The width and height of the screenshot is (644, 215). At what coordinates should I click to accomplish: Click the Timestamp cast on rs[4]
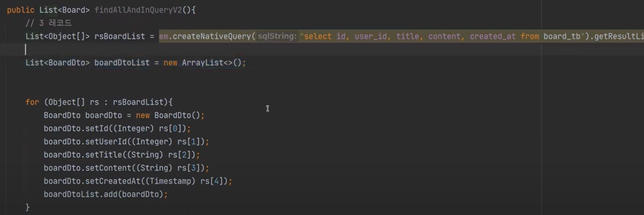tap(170, 181)
